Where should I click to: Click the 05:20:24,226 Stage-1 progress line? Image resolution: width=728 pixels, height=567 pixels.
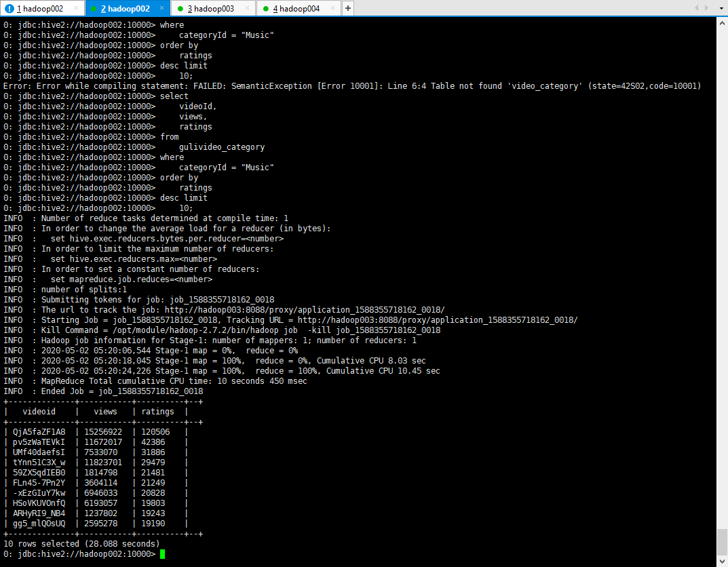[221, 371]
